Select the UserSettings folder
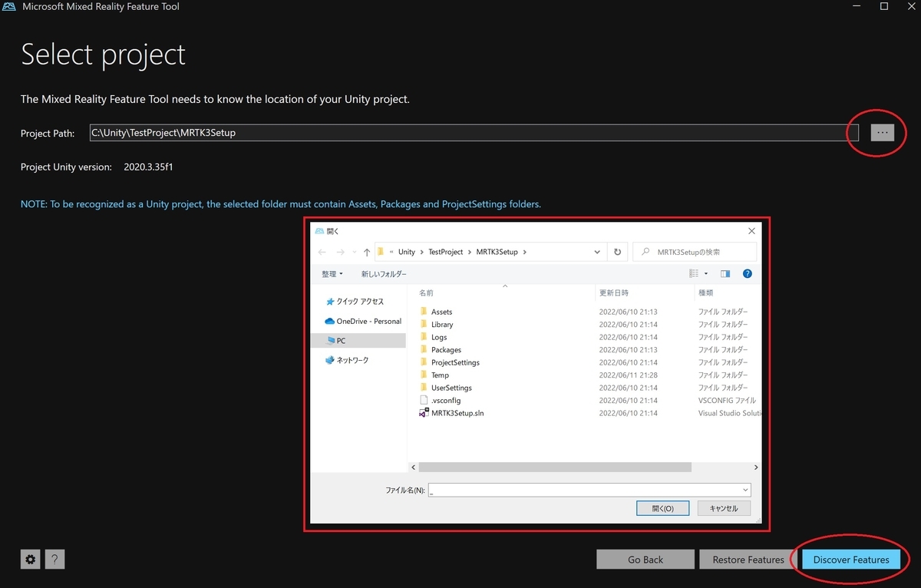 [x=451, y=388]
